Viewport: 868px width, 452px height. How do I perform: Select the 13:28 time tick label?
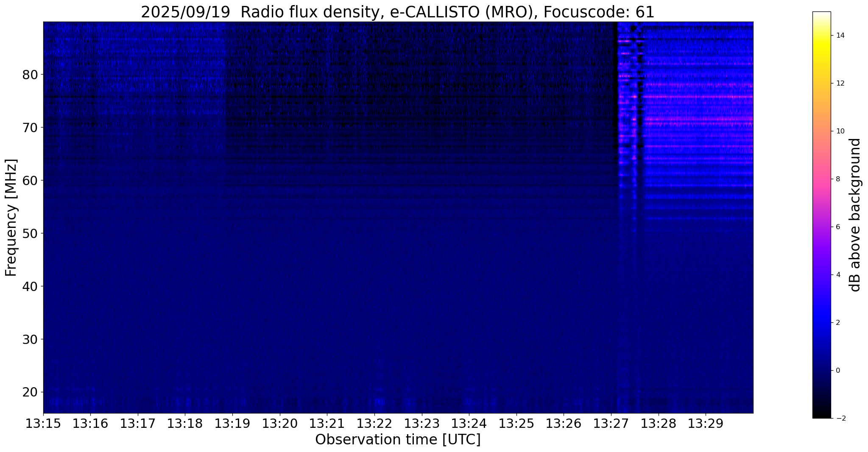click(x=658, y=424)
